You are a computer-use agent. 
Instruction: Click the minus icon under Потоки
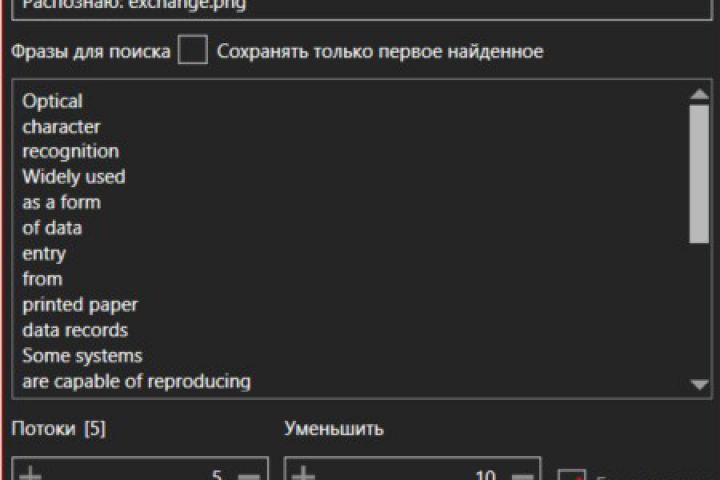tap(249, 474)
